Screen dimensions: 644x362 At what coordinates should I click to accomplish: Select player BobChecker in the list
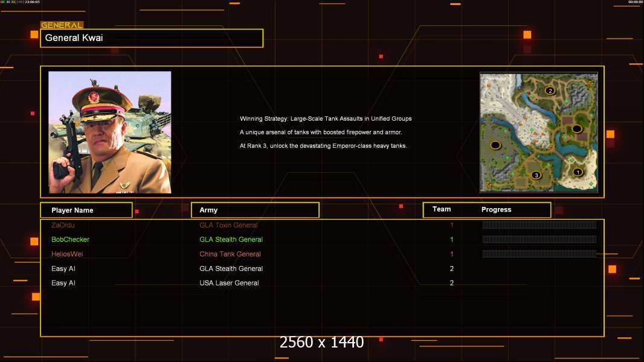pos(70,240)
